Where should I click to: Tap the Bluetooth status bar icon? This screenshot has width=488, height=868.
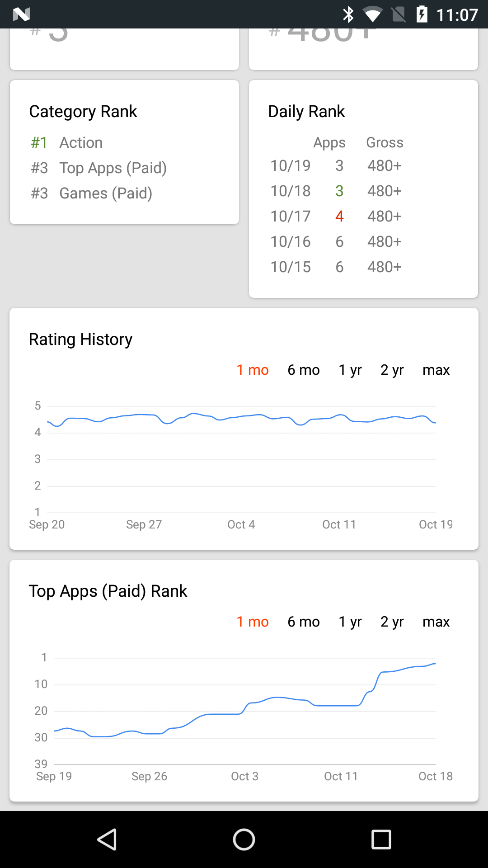(x=348, y=14)
